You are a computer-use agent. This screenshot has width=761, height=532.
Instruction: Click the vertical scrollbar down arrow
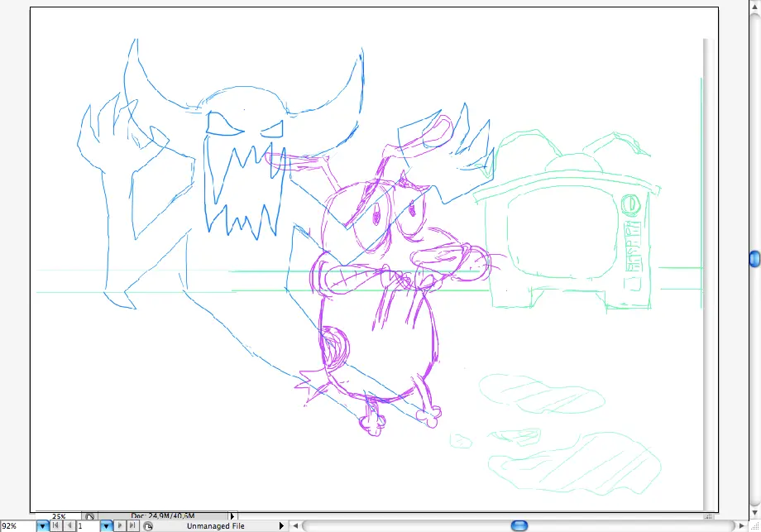754,513
